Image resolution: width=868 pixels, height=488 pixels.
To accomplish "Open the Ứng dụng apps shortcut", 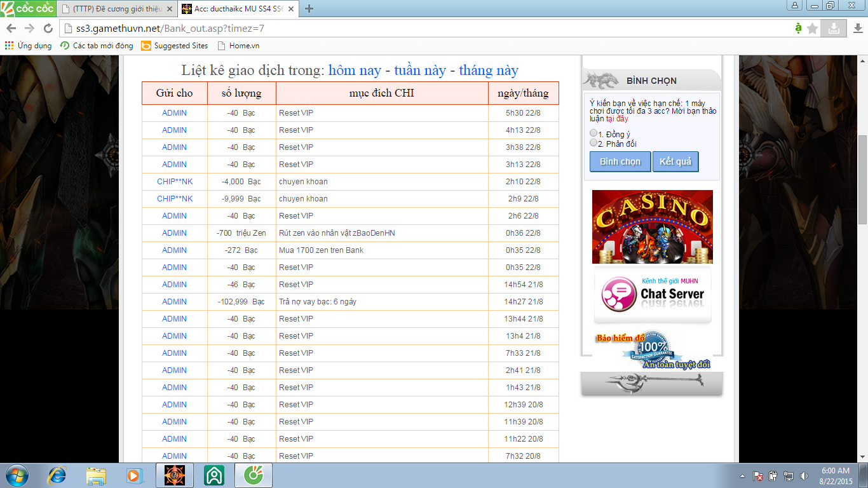I will click(29, 46).
